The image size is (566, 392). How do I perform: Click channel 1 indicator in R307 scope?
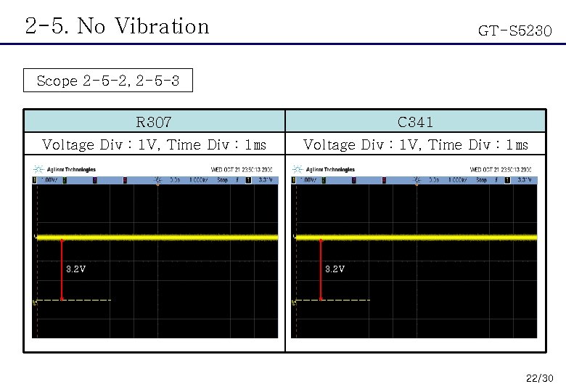click(35, 180)
